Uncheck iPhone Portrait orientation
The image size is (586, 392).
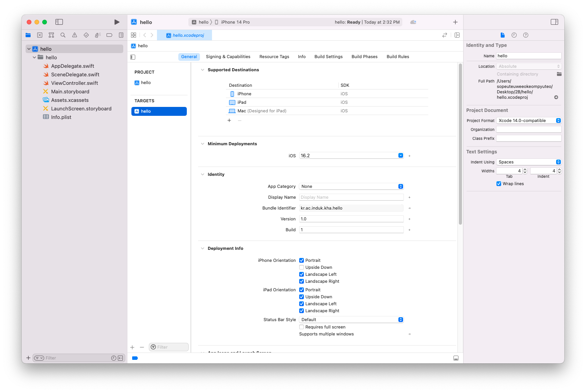(302, 260)
